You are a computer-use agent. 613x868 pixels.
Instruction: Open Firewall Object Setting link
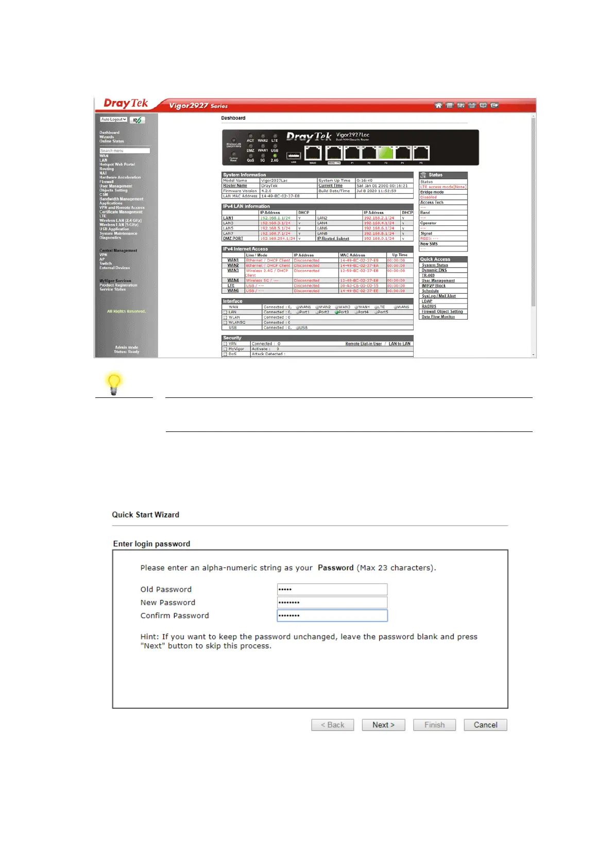[x=442, y=311]
